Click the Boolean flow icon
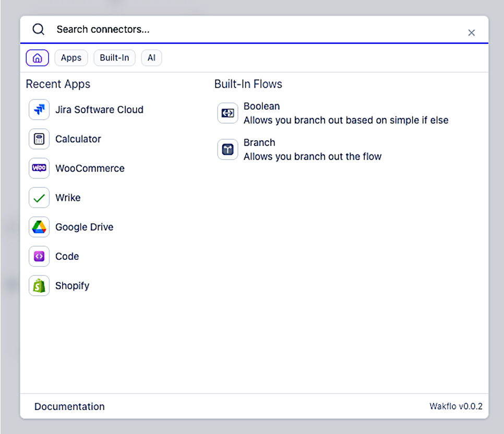The height and width of the screenshot is (434, 504). [x=227, y=113]
